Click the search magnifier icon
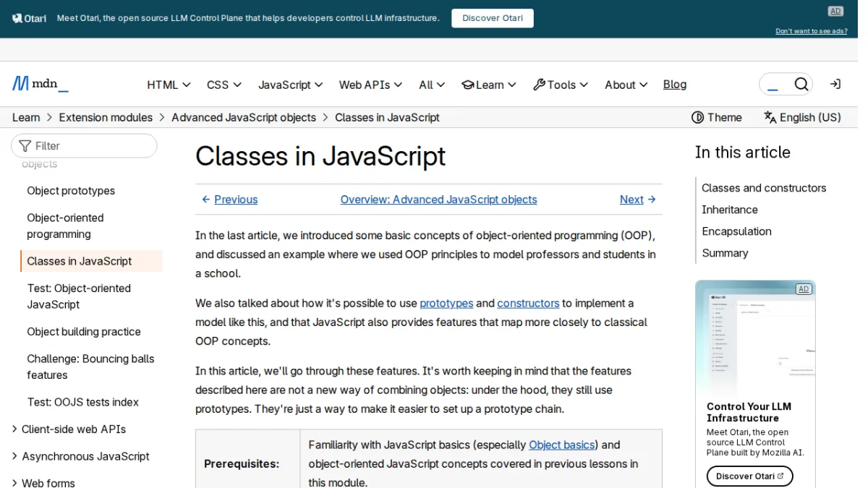868x488 pixels. tap(801, 85)
